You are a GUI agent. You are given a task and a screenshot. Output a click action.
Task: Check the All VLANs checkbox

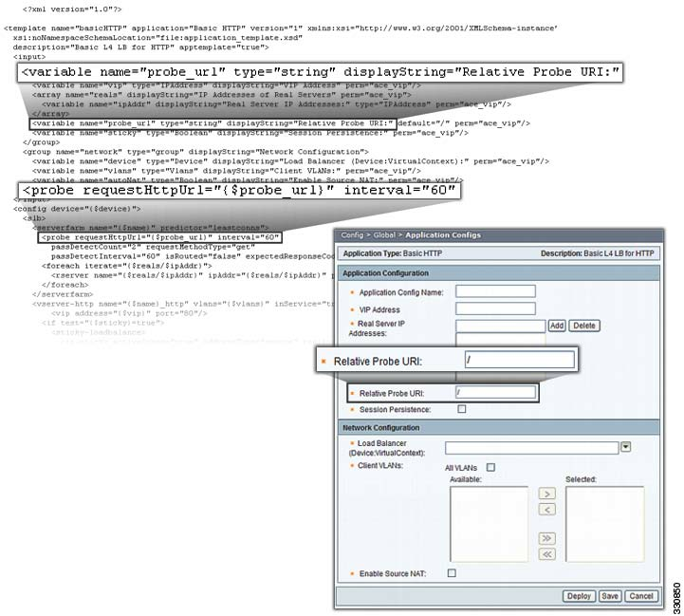pyautogui.click(x=490, y=467)
